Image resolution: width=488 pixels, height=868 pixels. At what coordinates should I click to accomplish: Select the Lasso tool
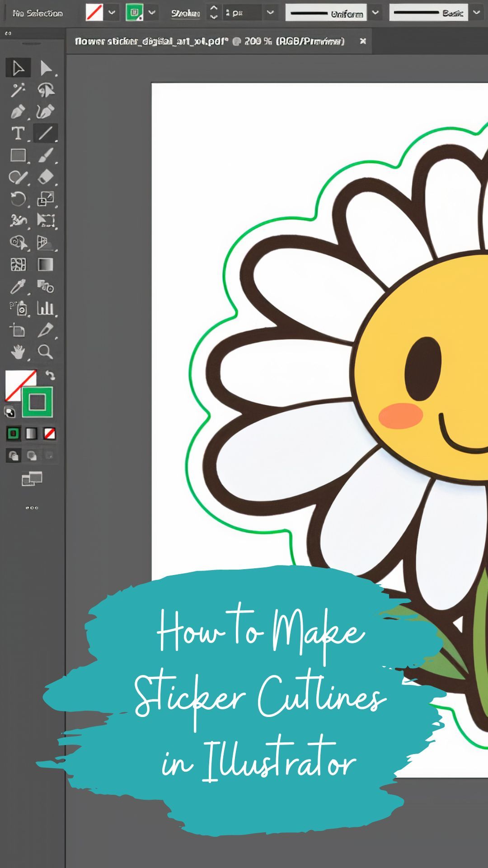tap(45, 90)
